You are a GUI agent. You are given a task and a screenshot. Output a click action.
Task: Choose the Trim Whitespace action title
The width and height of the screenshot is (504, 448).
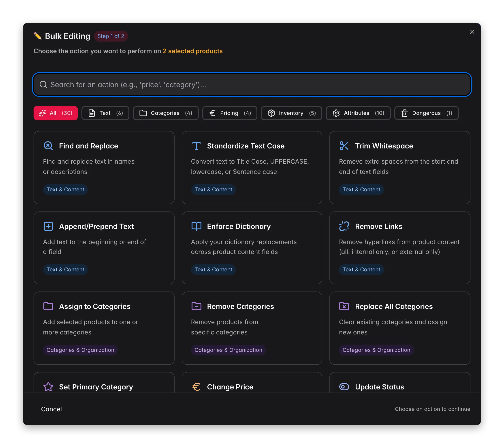(384, 146)
